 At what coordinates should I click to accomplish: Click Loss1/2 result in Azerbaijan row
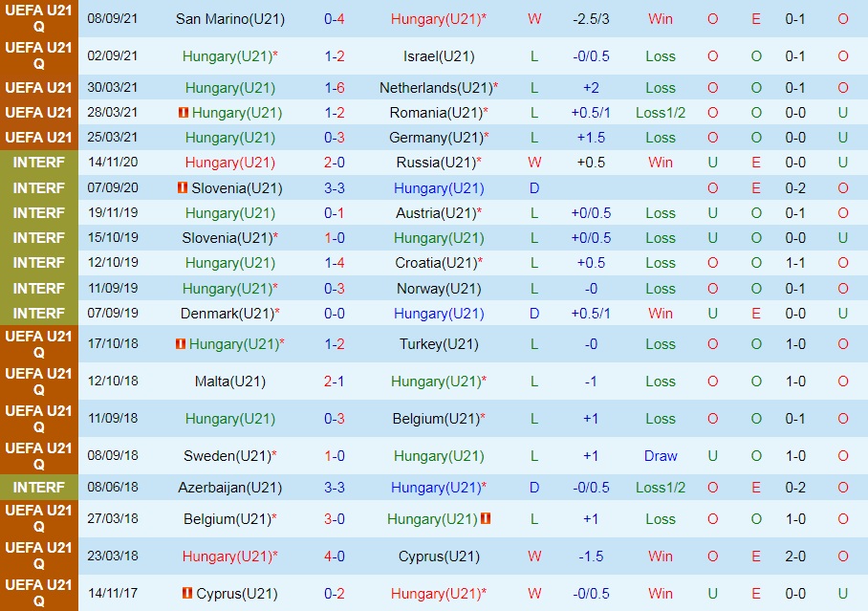click(661, 488)
